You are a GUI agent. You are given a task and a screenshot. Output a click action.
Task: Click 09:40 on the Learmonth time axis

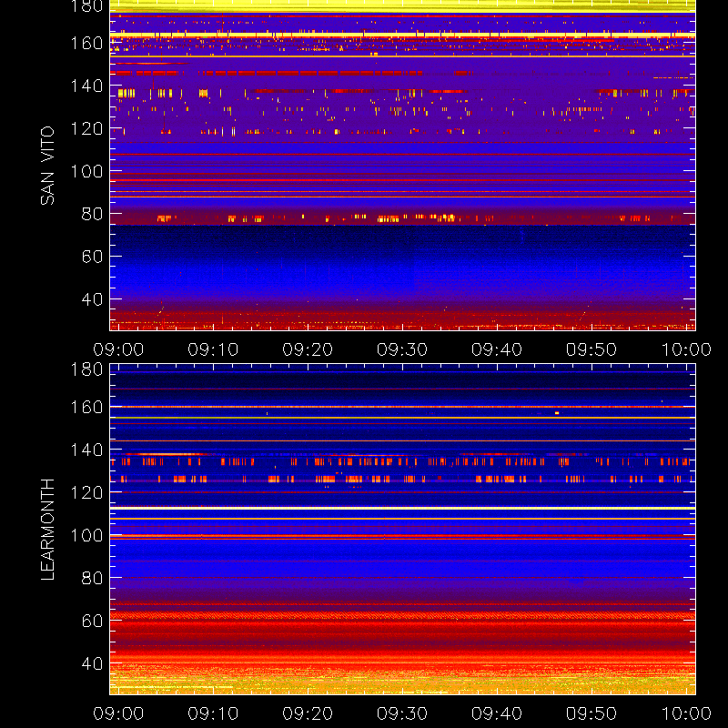click(x=497, y=713)
